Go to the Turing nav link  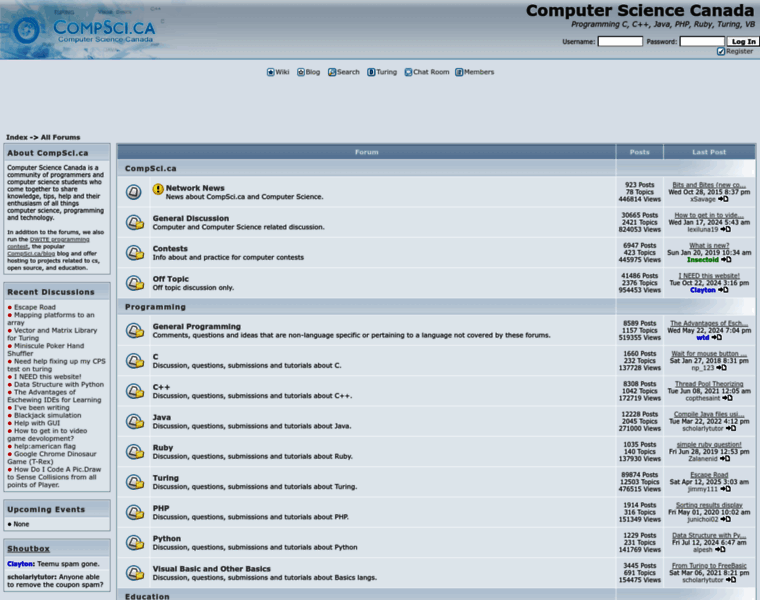point(382,72)
